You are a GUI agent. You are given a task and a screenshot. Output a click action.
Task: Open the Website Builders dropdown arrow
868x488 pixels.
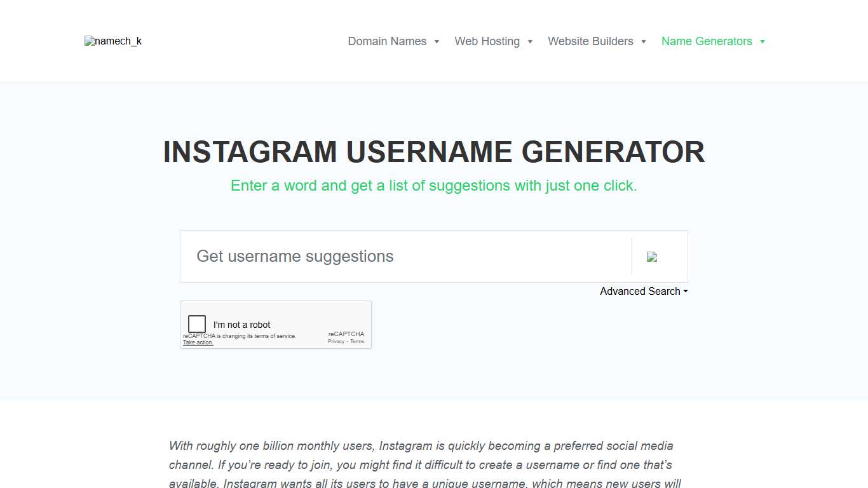coord(643,41)
